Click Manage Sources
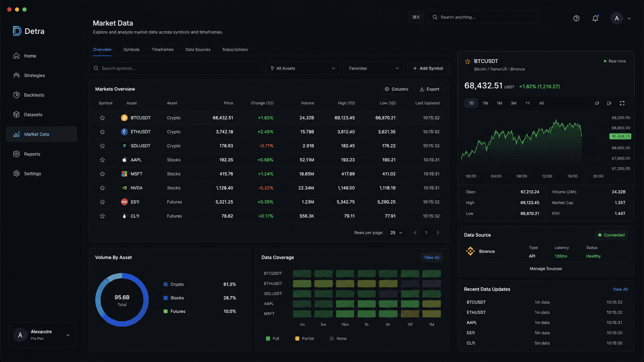Screen dimensions: 644x362 [545, 269]
